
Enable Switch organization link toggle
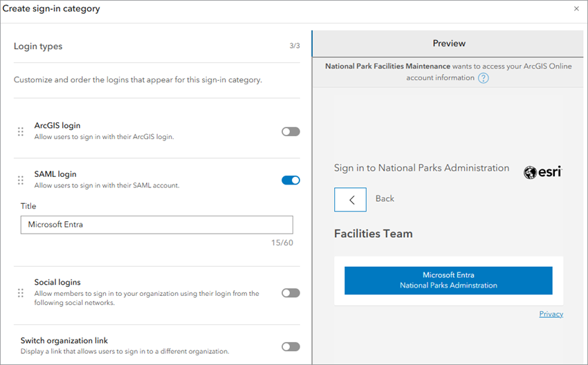291,346
